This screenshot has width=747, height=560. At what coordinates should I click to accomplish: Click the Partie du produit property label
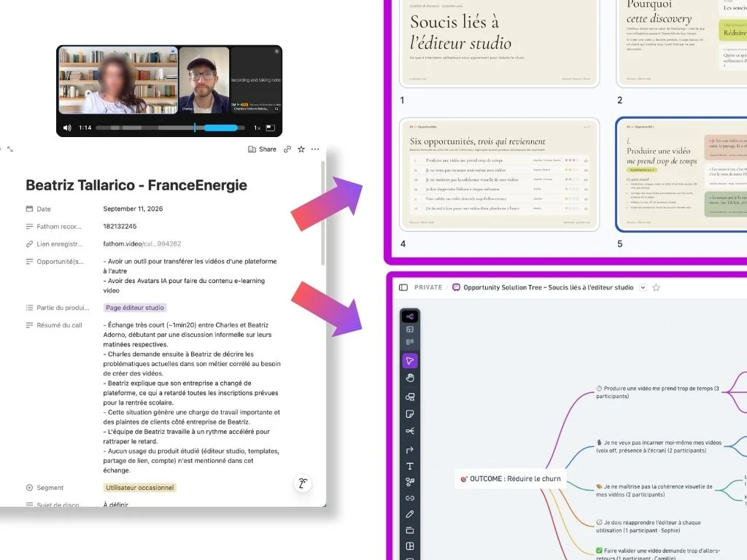pos(58,308)
